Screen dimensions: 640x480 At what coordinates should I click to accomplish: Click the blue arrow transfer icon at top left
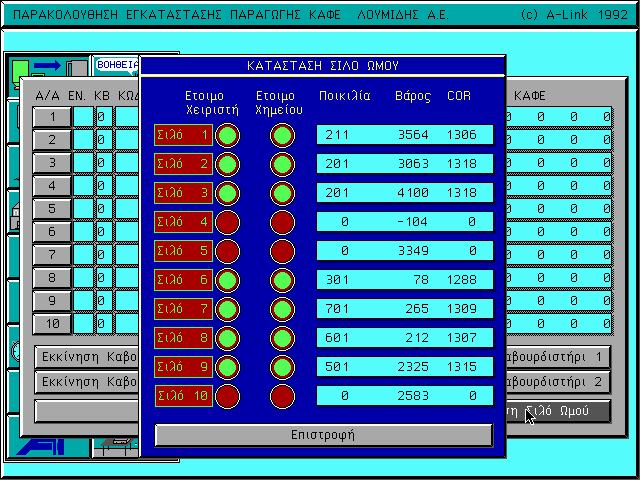pos(47,66)
